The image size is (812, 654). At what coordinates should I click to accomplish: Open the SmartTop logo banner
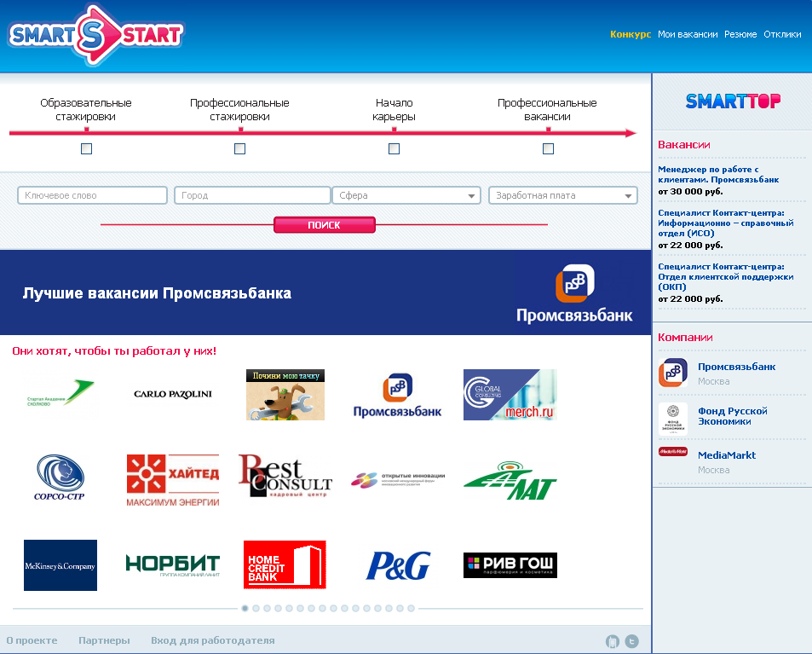point(733,101)
